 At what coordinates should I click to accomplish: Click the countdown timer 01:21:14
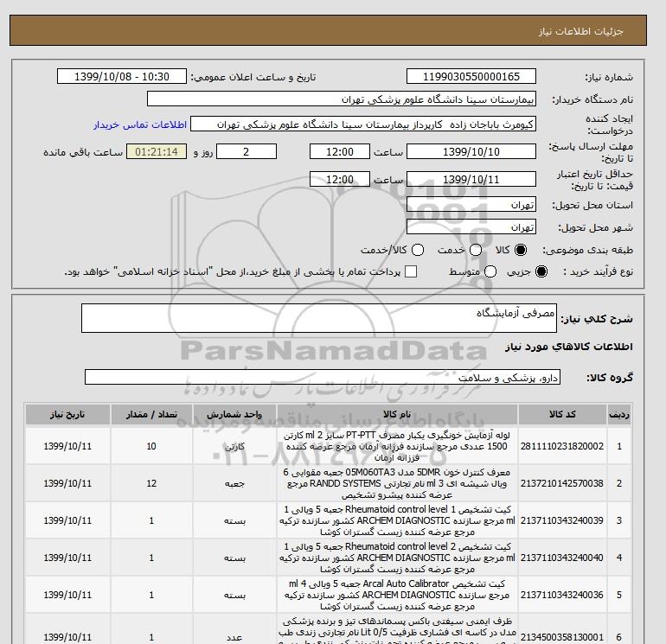point(157,151)
